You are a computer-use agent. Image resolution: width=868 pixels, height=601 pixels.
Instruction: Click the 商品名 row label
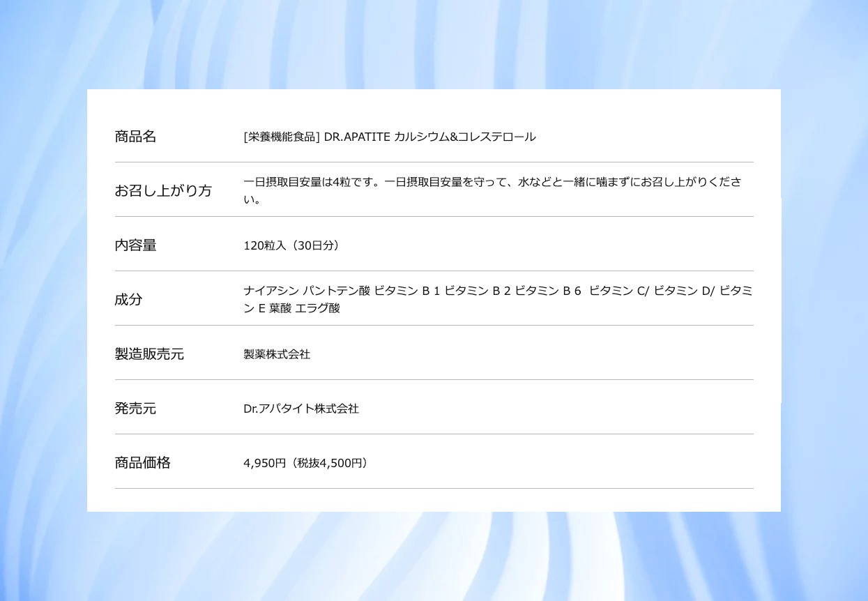(135, 137)
